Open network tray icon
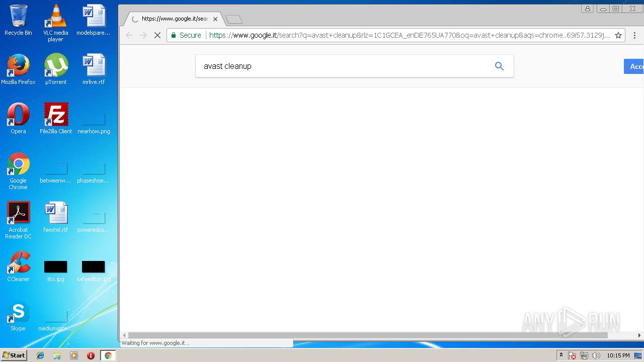Screen dimensions: 644x362 coord(584,355)
